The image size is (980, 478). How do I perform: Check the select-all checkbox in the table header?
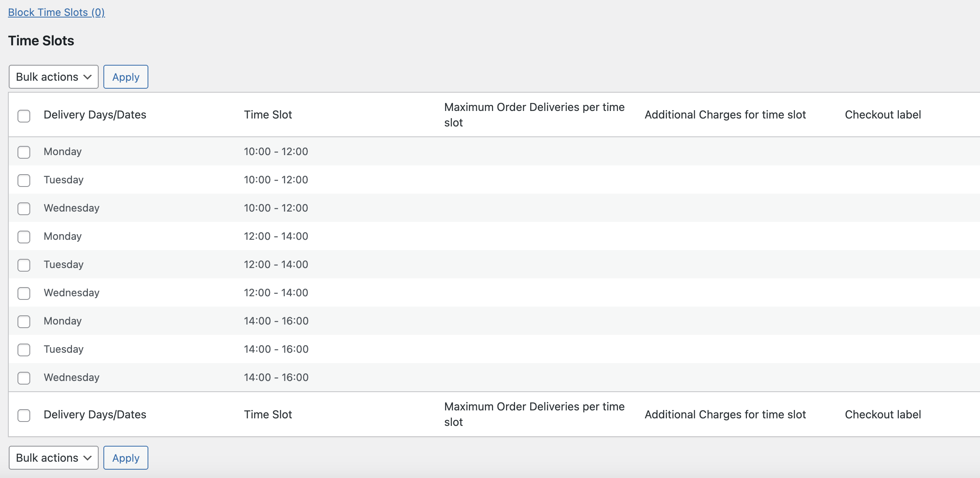[24, 116]
